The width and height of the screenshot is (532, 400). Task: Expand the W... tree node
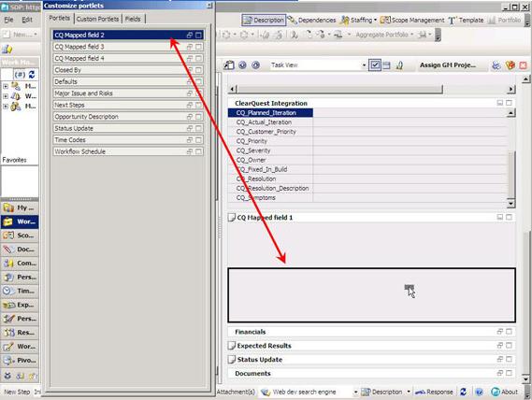[x=6, y=96]
